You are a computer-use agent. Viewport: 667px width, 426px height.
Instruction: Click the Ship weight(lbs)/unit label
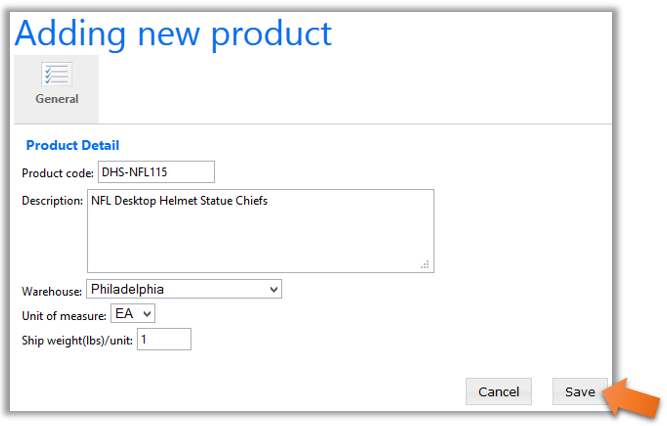click(x=77, y=340)
